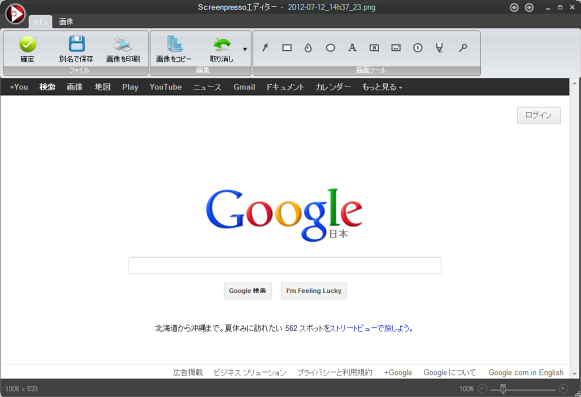
Task: Select the numbered step tool
Action: pos(418,47)
